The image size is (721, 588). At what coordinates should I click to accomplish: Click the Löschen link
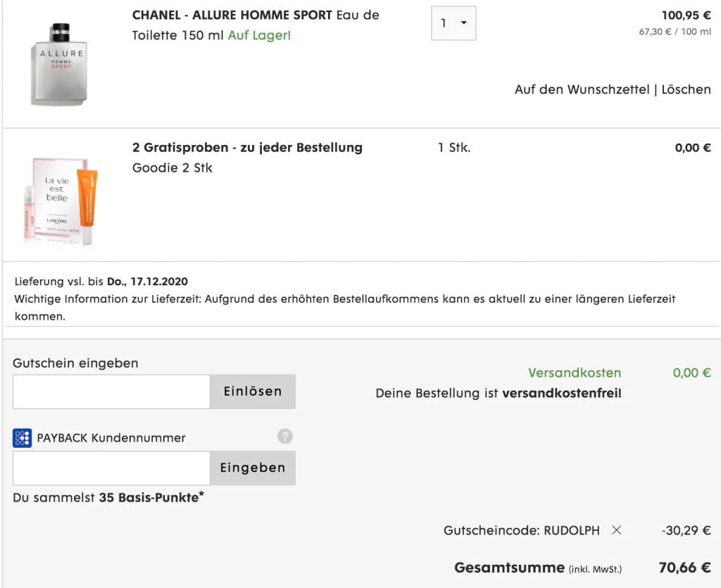[686, 89]
